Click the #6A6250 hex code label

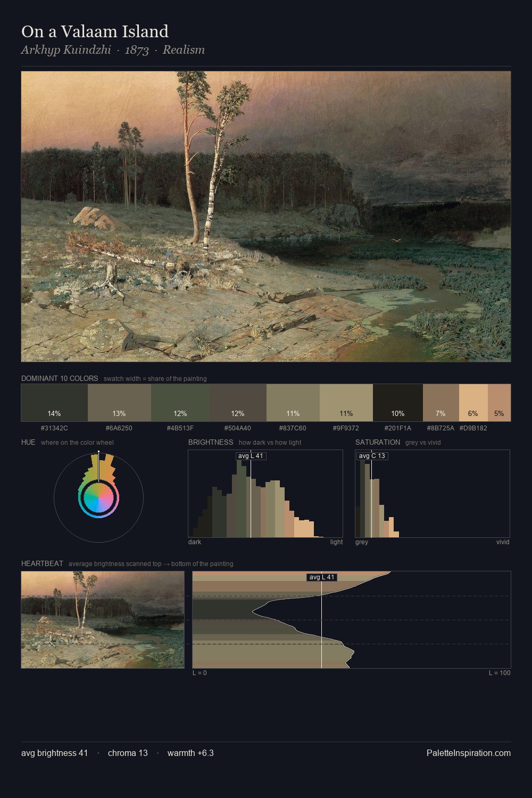click(x=119, y=428)
